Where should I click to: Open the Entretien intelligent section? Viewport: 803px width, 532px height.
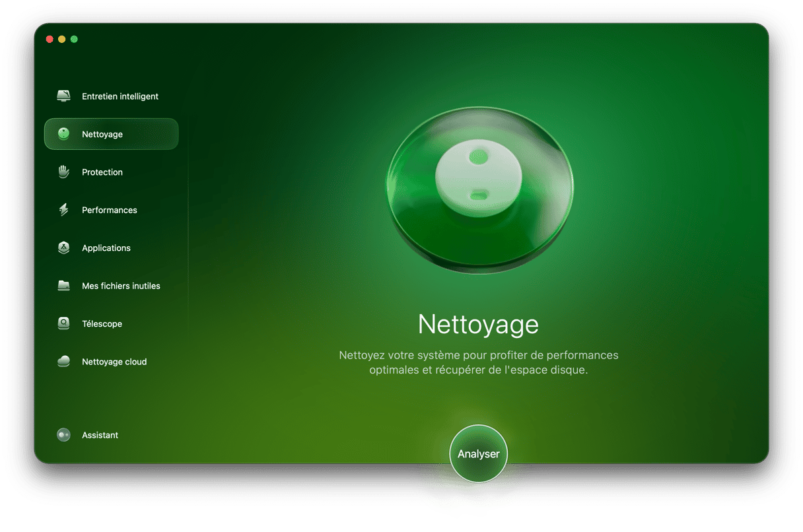tap(111, 96)
